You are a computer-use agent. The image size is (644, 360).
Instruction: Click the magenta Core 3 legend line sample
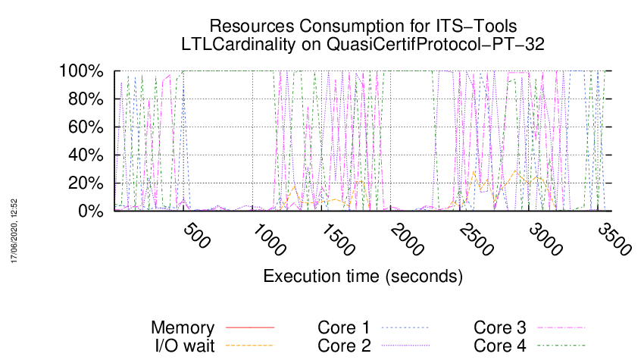561,327
